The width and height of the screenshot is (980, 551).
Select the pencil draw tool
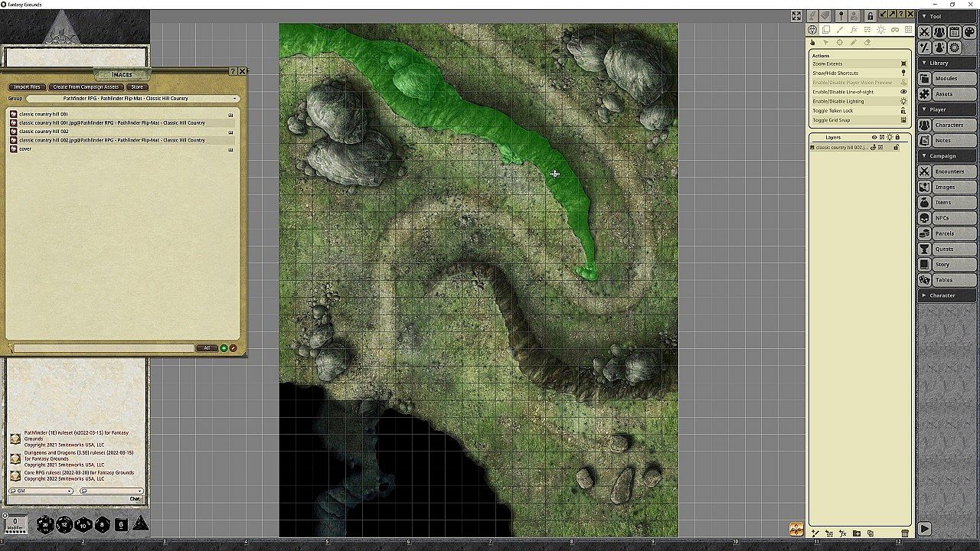click(854, 43)
